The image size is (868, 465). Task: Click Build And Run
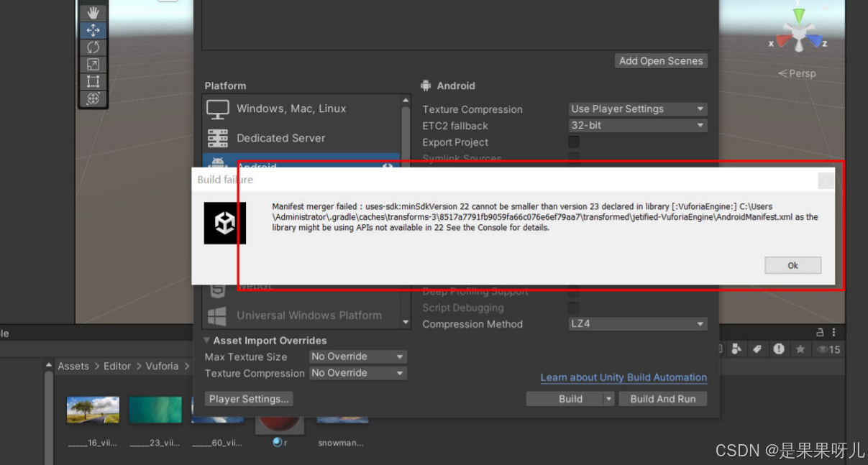(x=663, y=399)
